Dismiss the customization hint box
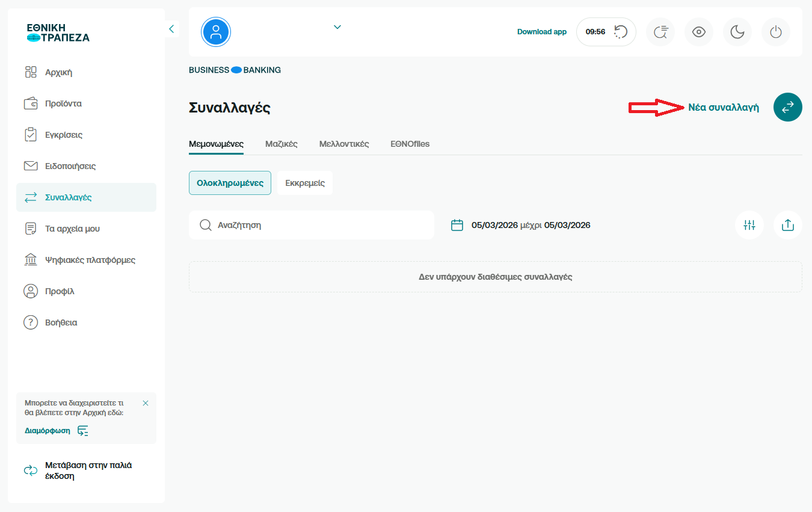Image resolution: width=812 pixels, height=512 pixels. pos(146,403)
